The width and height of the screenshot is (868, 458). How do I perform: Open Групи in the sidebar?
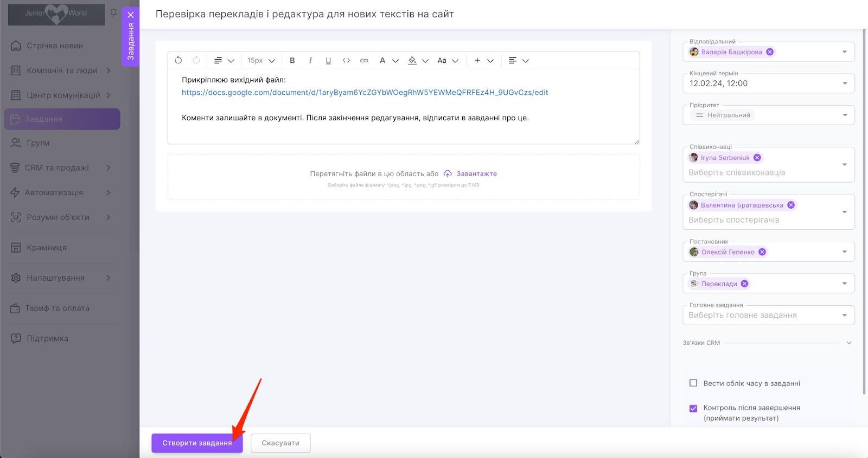(x=62, y=143)
